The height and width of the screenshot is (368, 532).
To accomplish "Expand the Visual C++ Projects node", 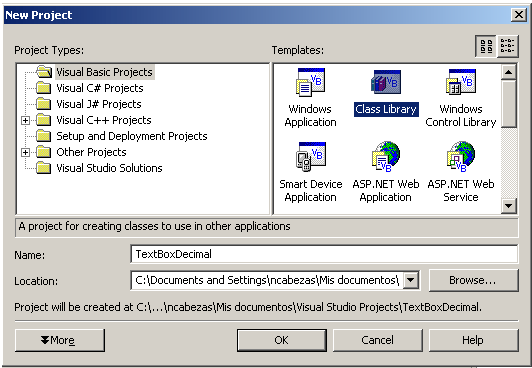I will click(x=25, y=120).
